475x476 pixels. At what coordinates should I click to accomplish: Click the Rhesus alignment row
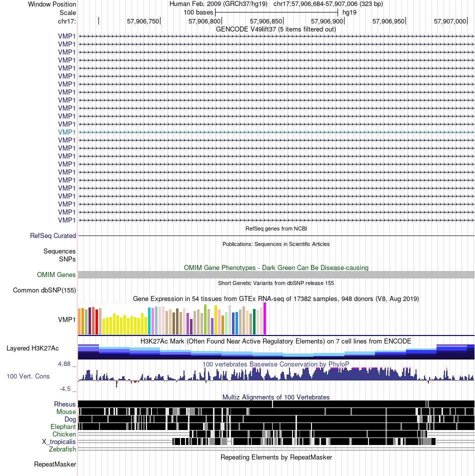[276, 404]
